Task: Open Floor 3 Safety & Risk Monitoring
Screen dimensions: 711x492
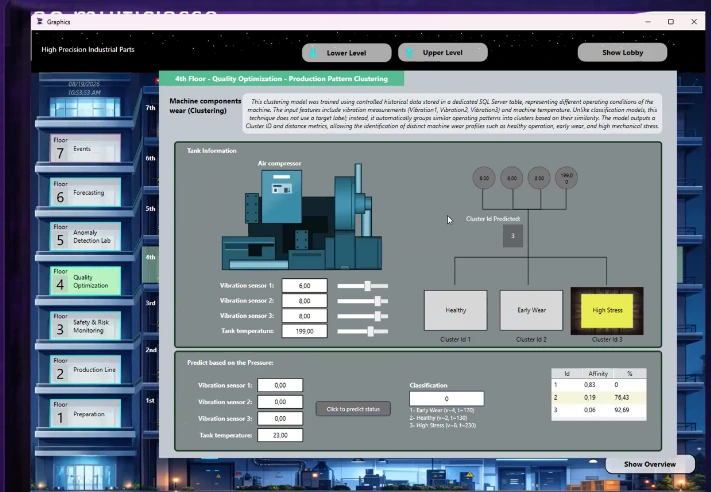Action: (85, 325)
